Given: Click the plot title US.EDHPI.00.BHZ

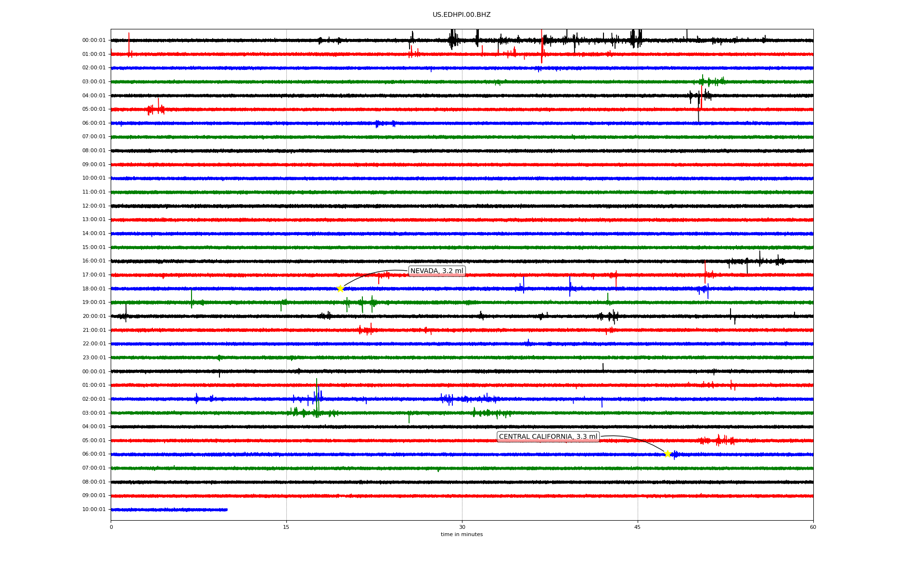Looking at the screenshot, I should (461, 15).
